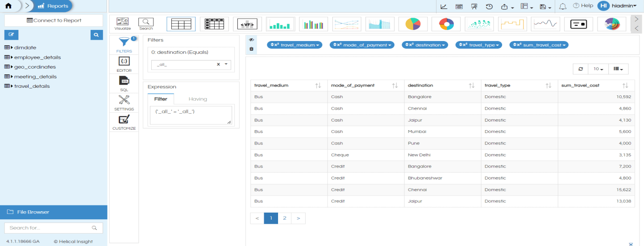The height and width of the screenshot is (246, 644).
Task: Open the rows-per-page 10 dropdown
Action: click(x=598, y=69)
